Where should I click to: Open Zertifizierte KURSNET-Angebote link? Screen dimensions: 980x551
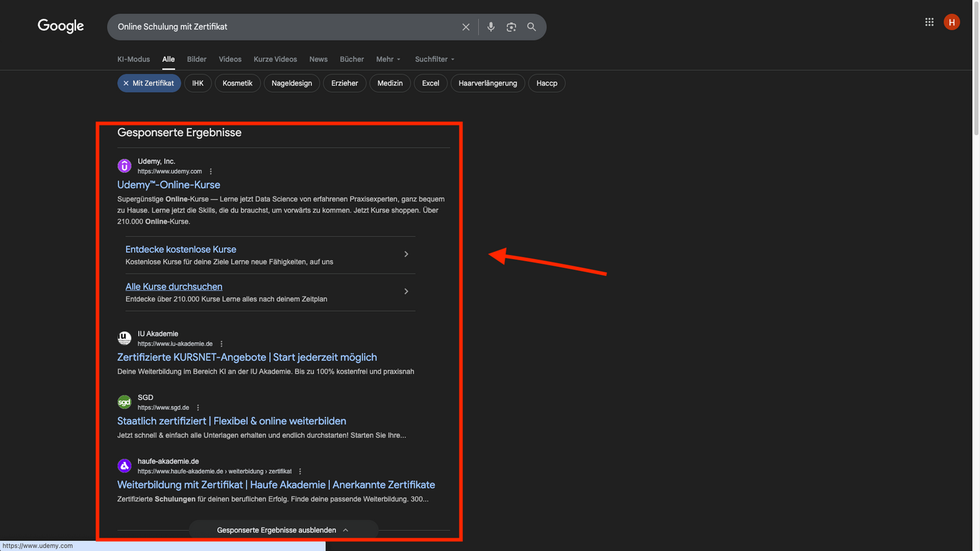tap(247, 357)
